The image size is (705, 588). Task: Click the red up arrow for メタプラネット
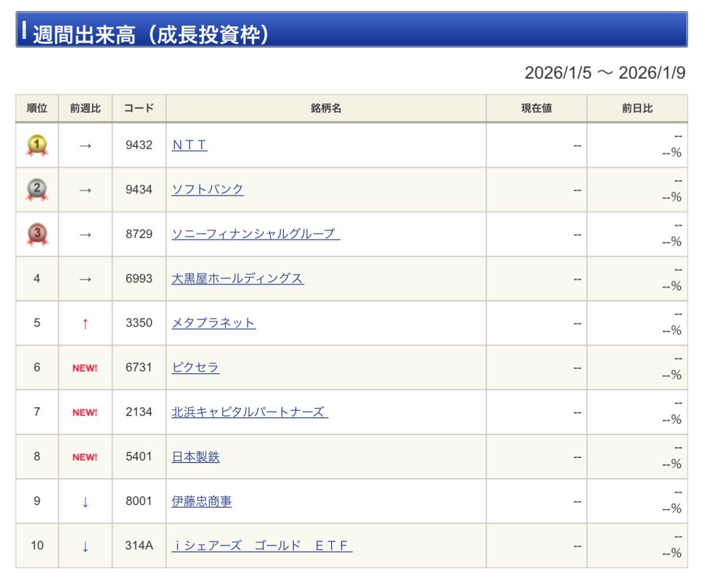[x=85, y=323]
